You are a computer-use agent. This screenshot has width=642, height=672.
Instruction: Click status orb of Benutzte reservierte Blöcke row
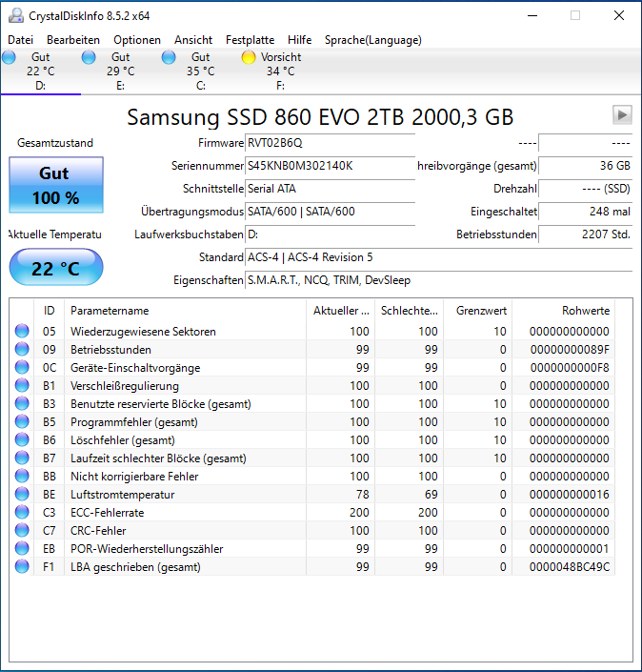pos(22,403)
